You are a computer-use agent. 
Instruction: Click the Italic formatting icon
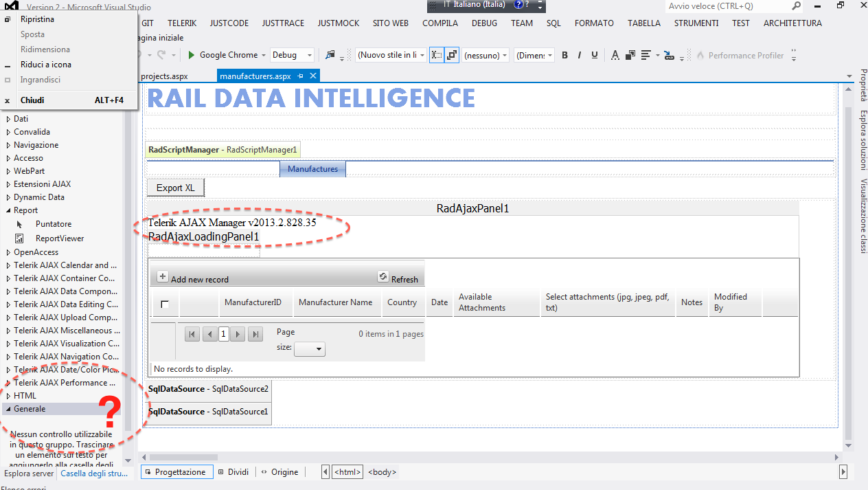click(x=580, y=55)
